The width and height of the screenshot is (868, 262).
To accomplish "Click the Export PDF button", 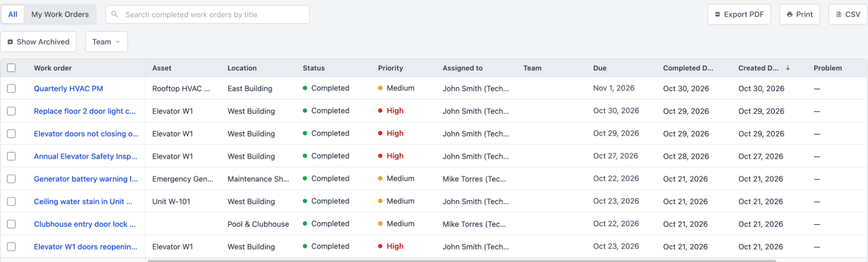I will pyautogui.click(x=739, y=14).
